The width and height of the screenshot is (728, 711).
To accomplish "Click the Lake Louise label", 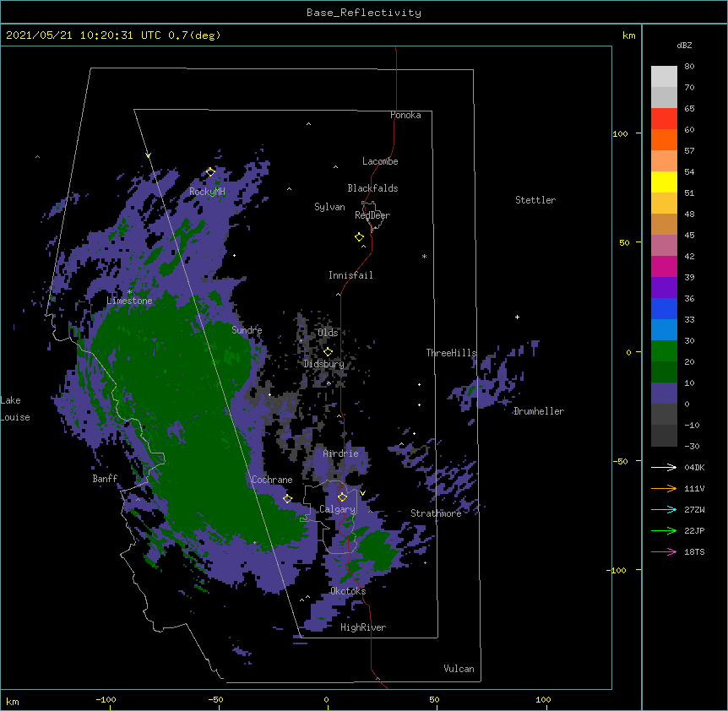I will 15,409.
